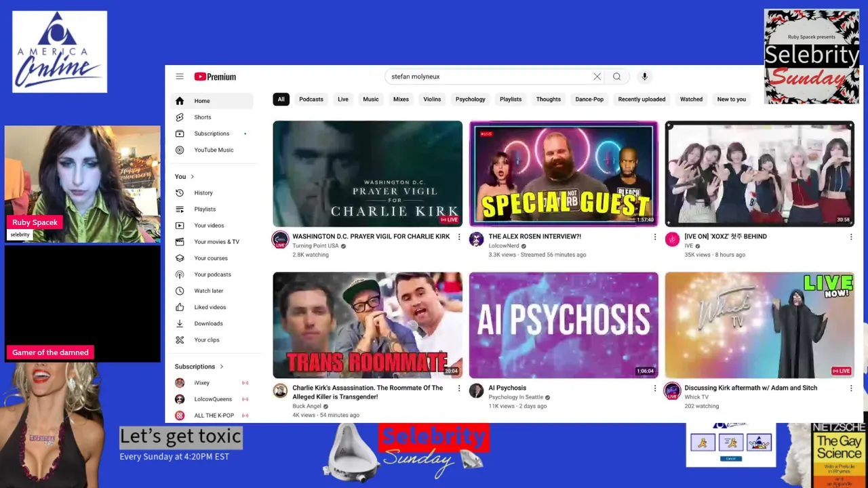
Task: Select the Playlists filter chip
Action: click(x=511, y=99)
